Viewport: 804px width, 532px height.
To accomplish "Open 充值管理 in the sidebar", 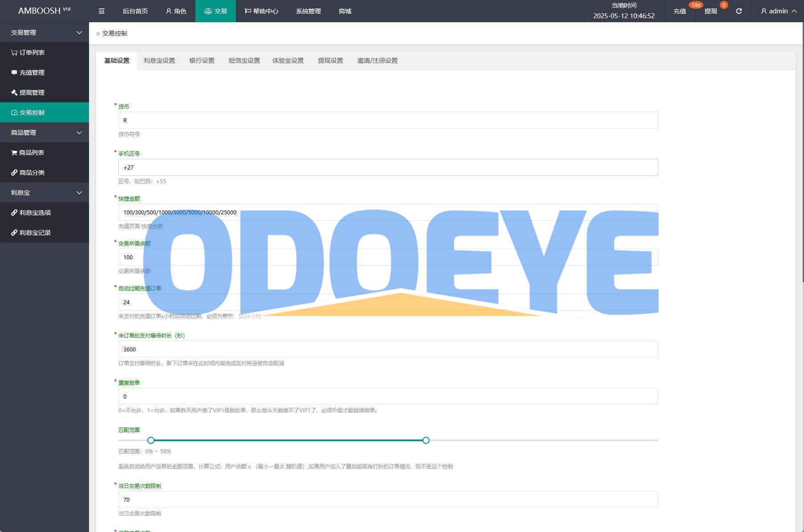I will [x=45, y=73].
